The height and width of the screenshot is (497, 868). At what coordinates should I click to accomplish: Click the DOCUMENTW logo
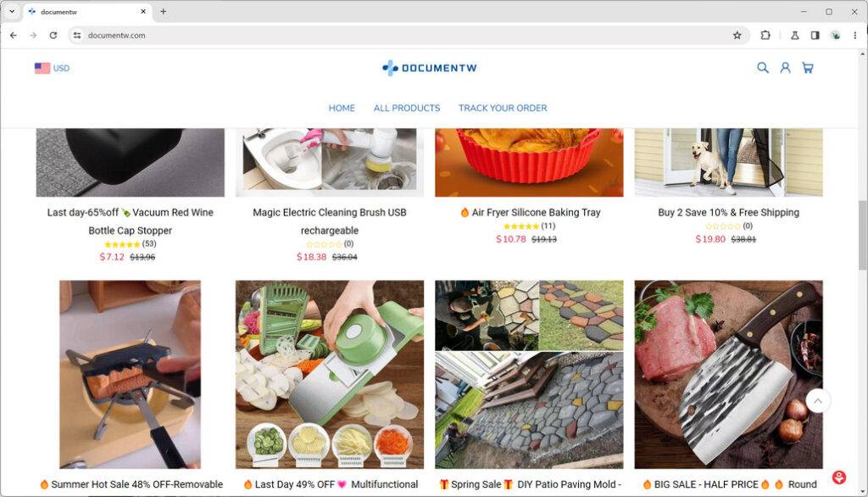[430, 68]
